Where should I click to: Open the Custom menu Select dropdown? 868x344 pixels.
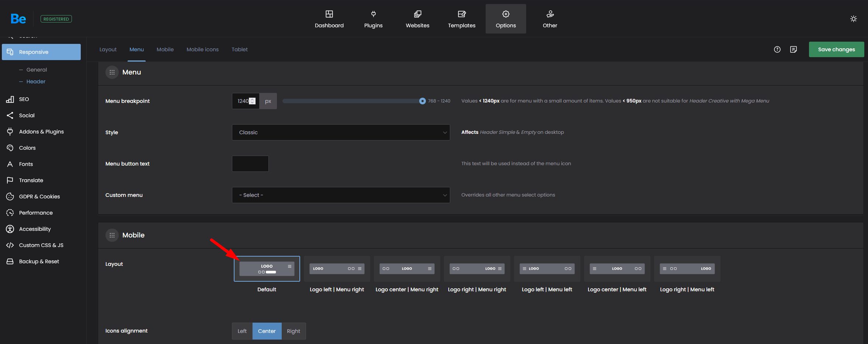click(x=341, y=195)
